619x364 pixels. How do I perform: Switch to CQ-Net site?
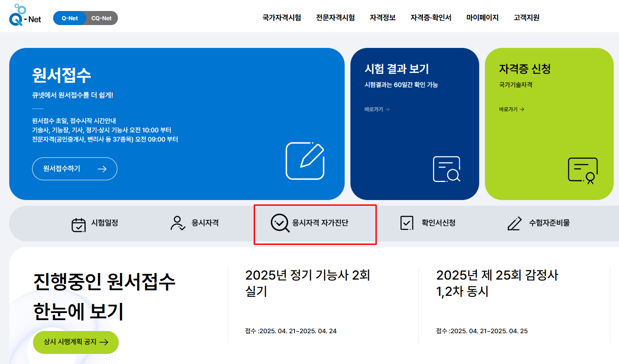102,18
